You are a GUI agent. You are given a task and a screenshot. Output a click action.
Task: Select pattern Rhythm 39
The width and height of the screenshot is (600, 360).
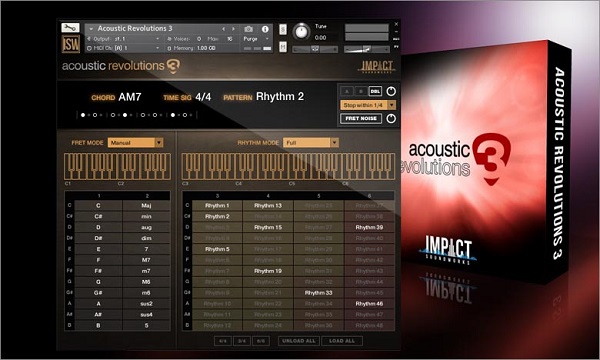pyautogui.click(x=369, y=227)
